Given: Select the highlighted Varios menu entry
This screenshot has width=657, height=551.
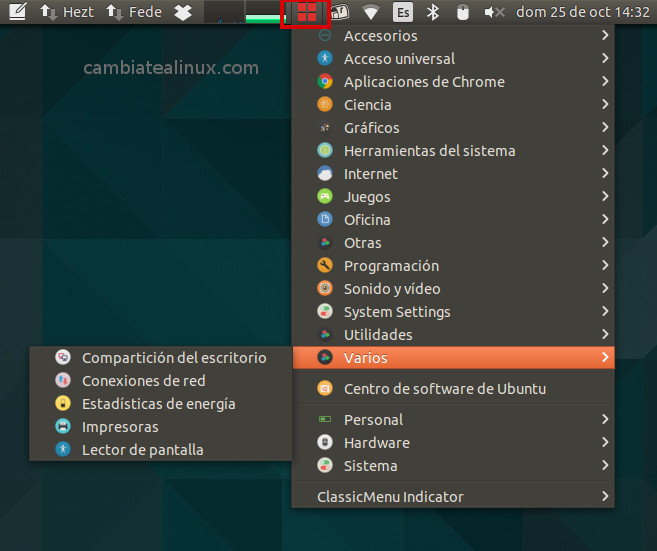Looking at the screenshot, I should coord(453,357).
